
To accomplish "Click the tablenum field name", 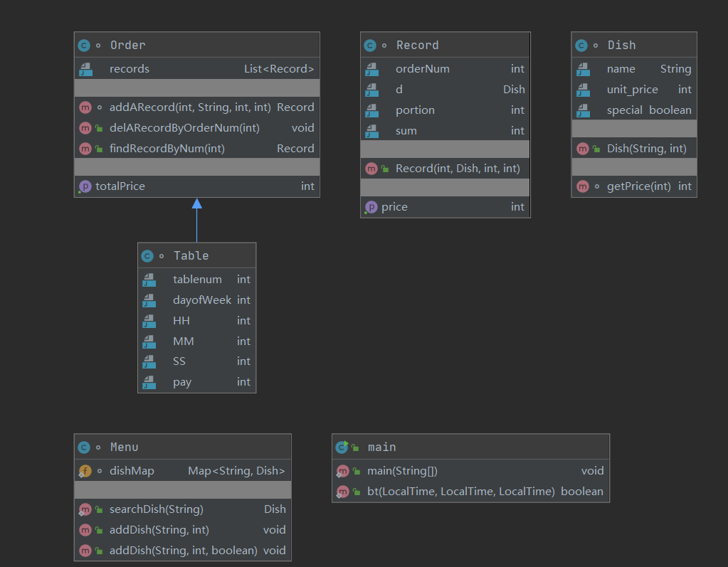I will pos(197,280).
